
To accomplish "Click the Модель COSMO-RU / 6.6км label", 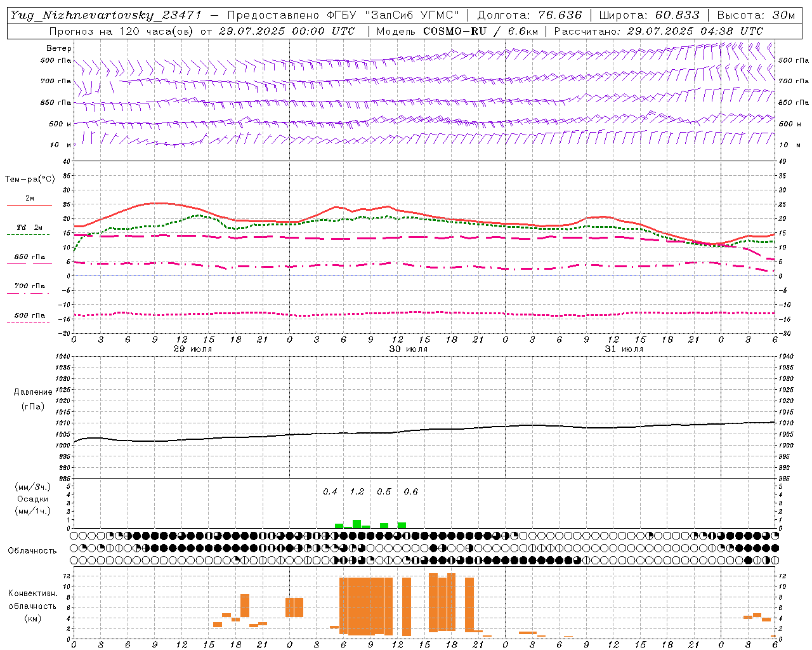I will (x=457, y=31).
